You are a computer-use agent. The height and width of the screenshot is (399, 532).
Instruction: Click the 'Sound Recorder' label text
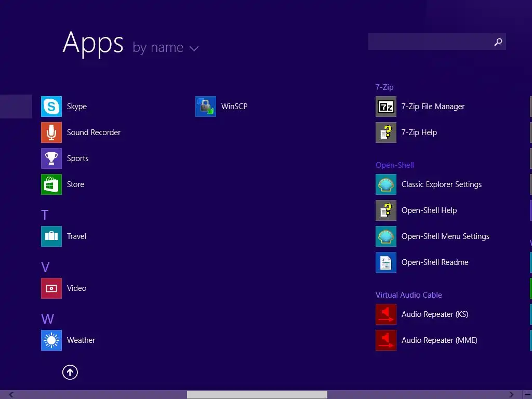pos(94,132)
